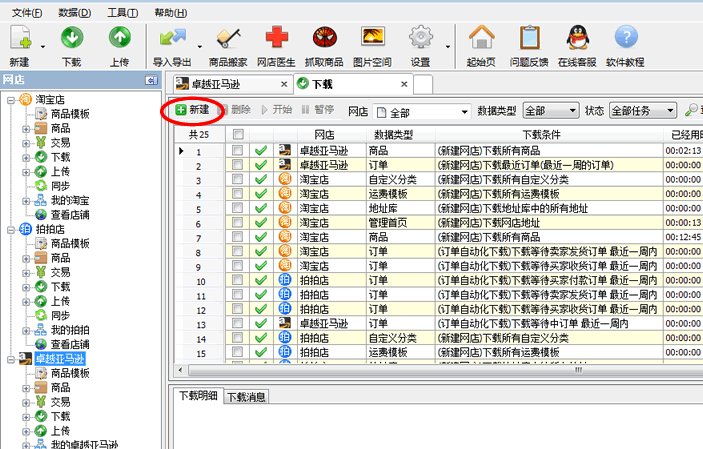This screenshot has height=449, width=703.
Task: Select 查看店铺 under 拍拍店 in tree
Action: pyautogui.click(x=70, y=344)
